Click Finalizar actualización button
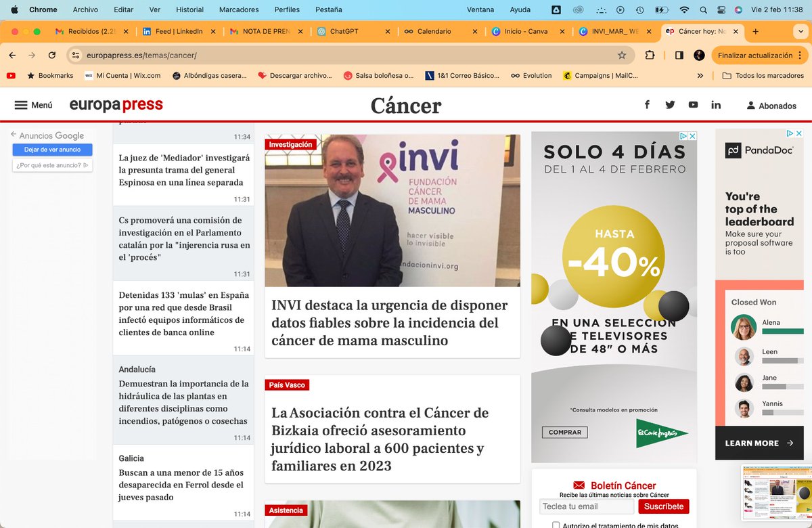This screenshot has height=528, width=812. tap(759, 56)
